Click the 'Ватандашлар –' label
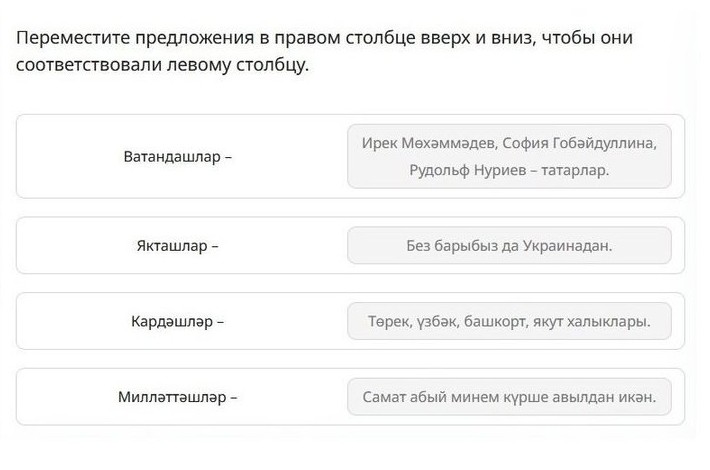The width and height of the screenshot is (710, 470). click(178, 157)
